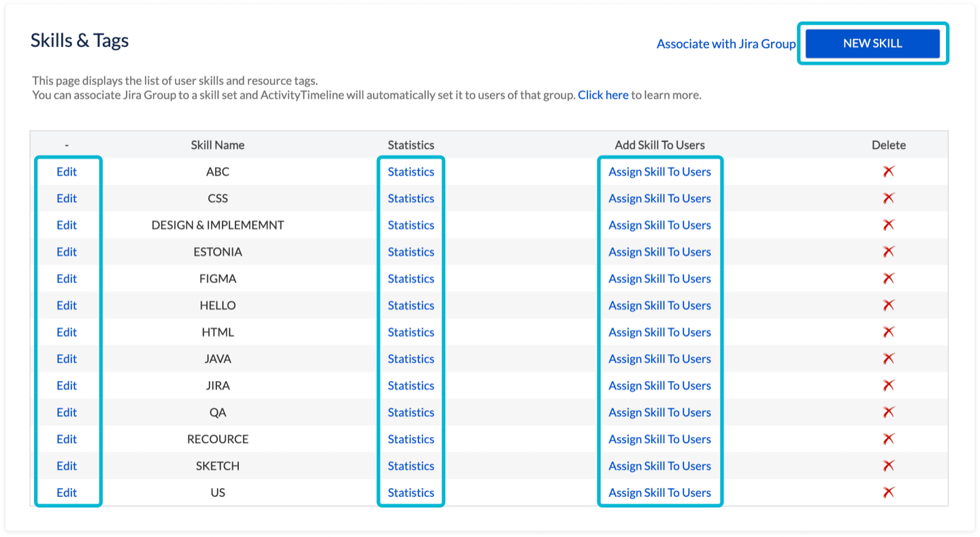Edit the RECOURCE skill
This screenshot has width=980, height=537.
point(67,439)
